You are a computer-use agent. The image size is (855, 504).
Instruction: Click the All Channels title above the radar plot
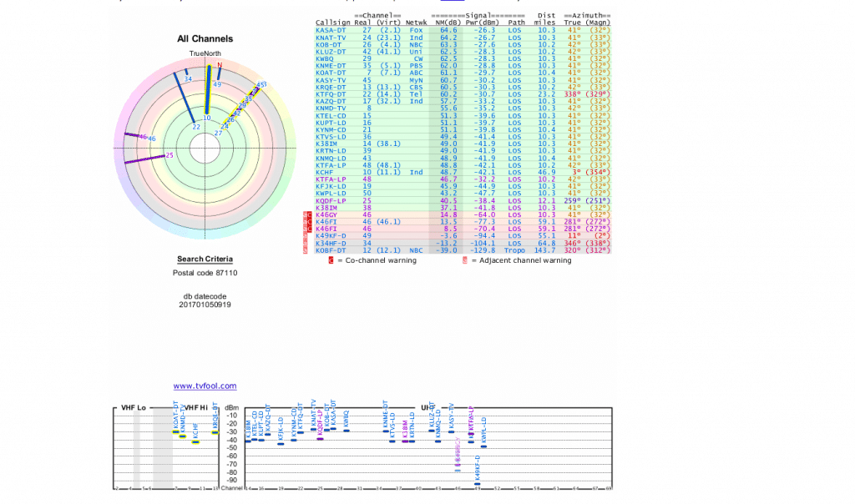coord(204,38)
